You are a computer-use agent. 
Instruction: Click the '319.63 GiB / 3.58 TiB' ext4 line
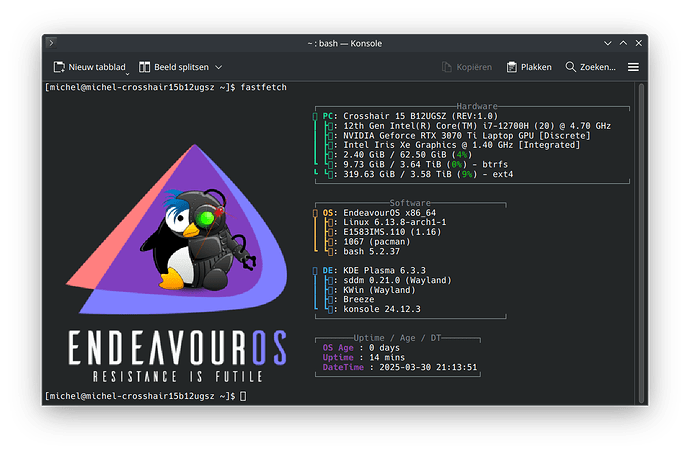(428, 174)
